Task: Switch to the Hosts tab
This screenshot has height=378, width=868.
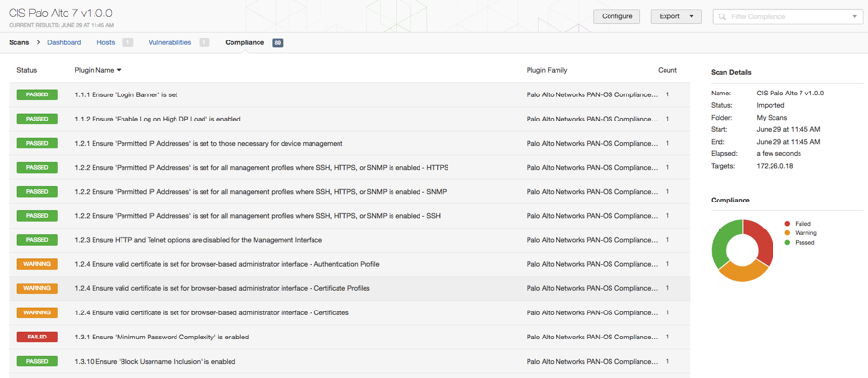Action: coord(106,42)
